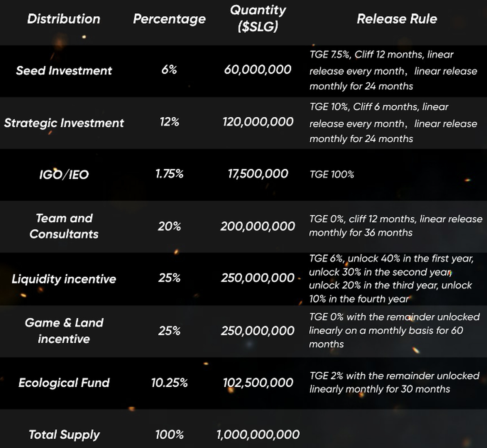
Task: Select the 100% total percentage value
Action: coord(169,435)
